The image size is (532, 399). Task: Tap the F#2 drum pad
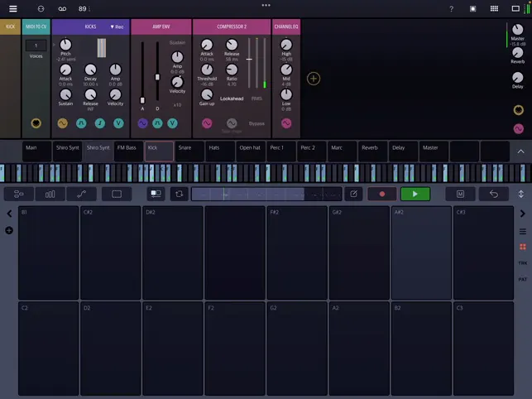pyautogui.click(x=297, y=252)
